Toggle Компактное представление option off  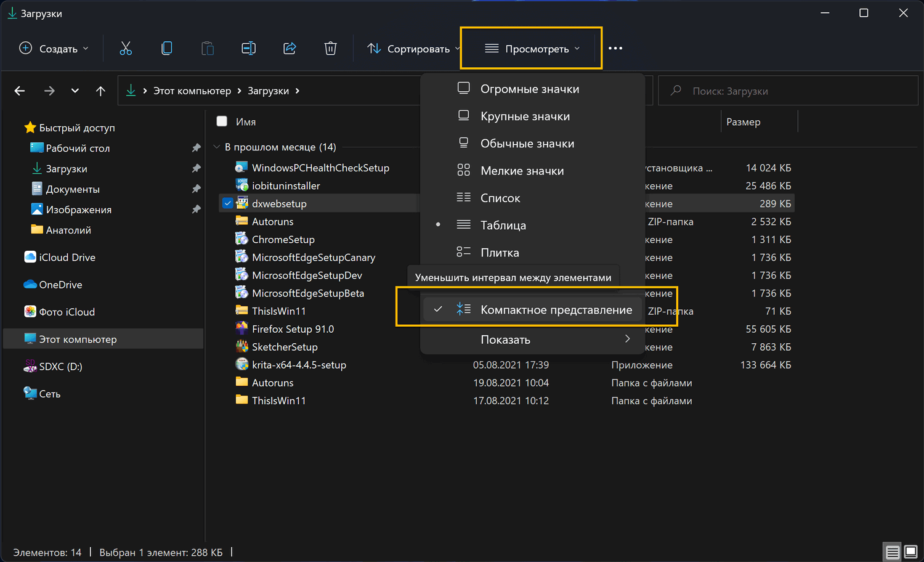pos(556,310)
